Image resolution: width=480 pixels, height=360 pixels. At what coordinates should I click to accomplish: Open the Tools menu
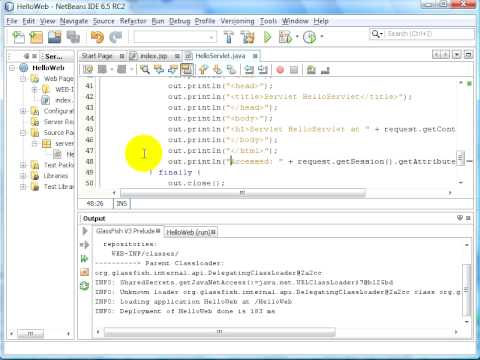[x=268, y=21]
